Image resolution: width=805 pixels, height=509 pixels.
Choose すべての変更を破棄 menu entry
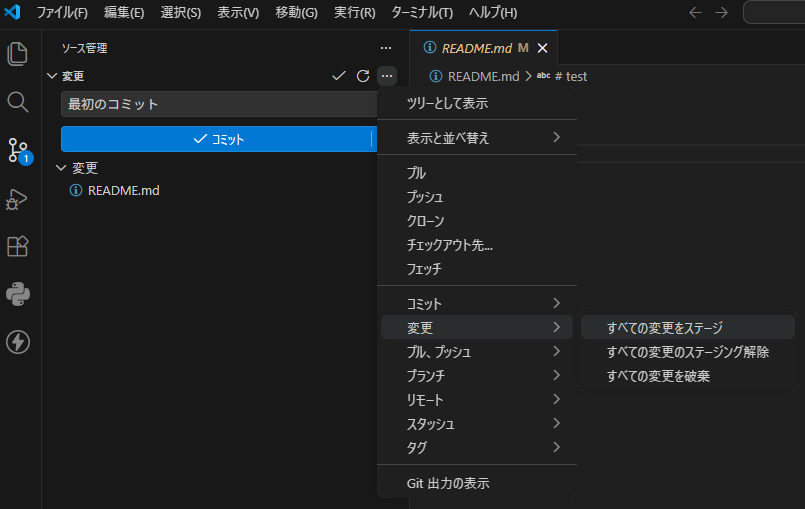click(x=658, y=376)
